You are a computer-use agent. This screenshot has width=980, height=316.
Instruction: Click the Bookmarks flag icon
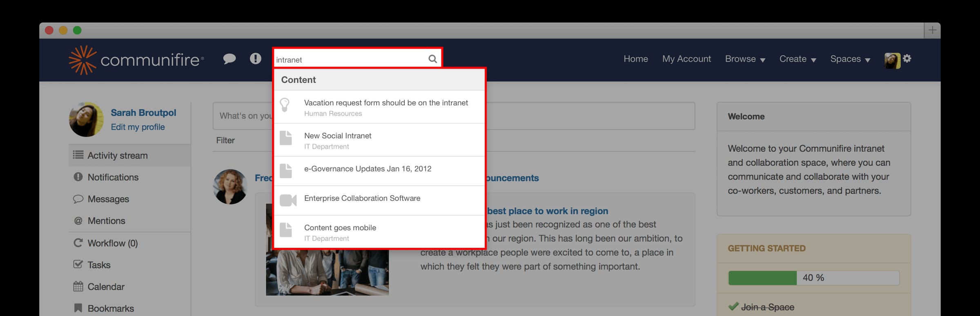(78, 308)
